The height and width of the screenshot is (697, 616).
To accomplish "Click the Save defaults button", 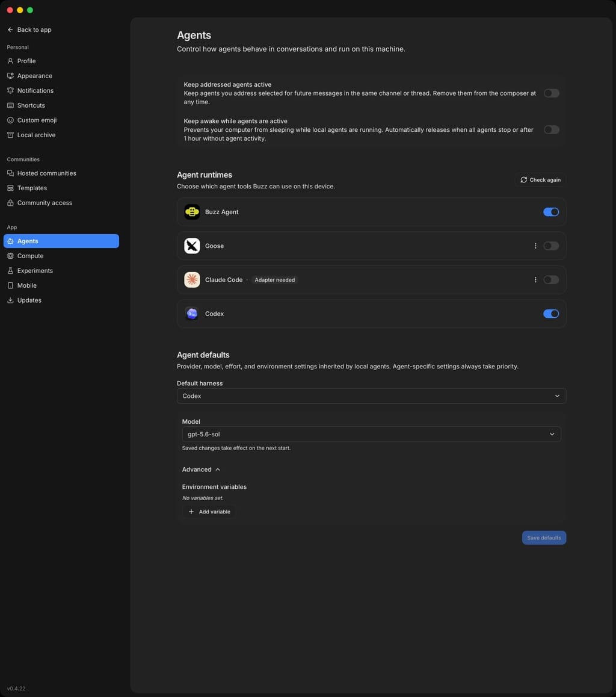I will [x=544, y=538].
